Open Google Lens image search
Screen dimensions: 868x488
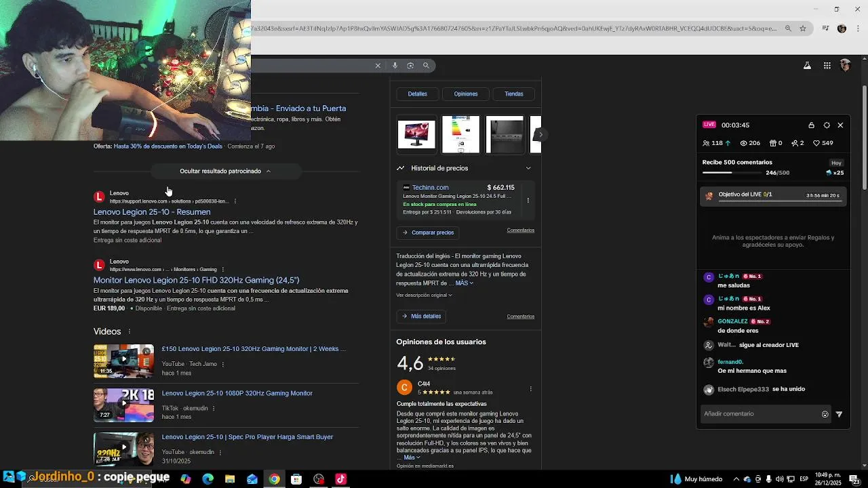(410, 66)
